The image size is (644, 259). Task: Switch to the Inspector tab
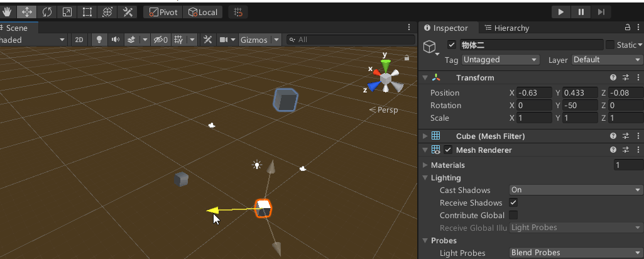[x=446, y=28]
